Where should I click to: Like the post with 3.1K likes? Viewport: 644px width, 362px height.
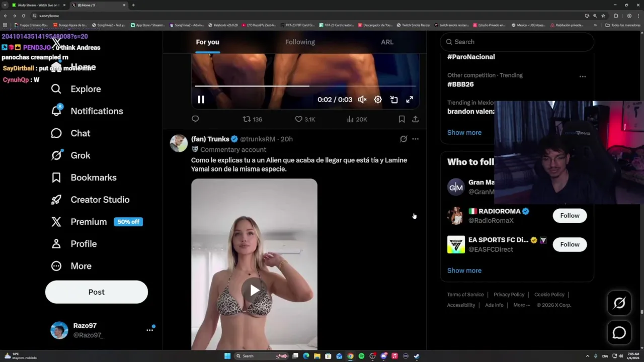coord(305,119)
